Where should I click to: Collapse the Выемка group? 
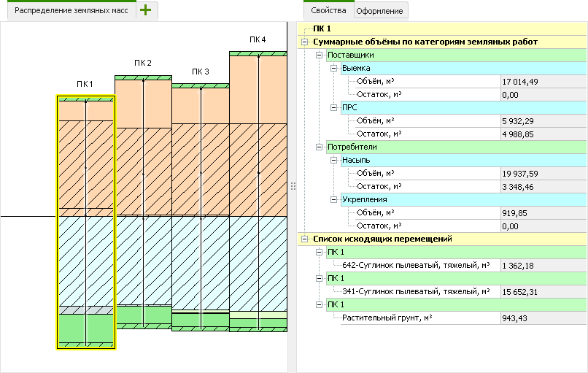333,68
